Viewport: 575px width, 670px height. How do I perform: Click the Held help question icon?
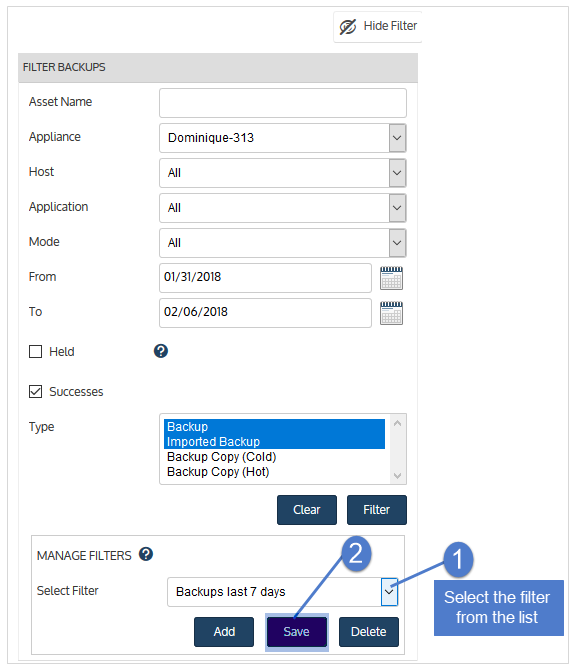coord(161,351)
